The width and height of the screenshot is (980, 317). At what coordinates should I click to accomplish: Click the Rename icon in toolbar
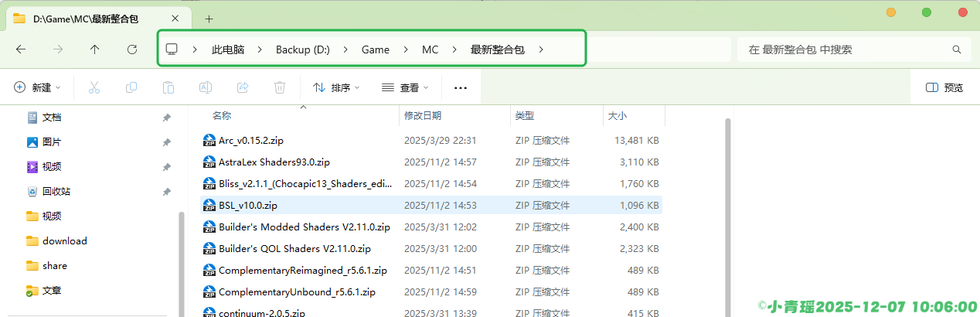point(206,87)
